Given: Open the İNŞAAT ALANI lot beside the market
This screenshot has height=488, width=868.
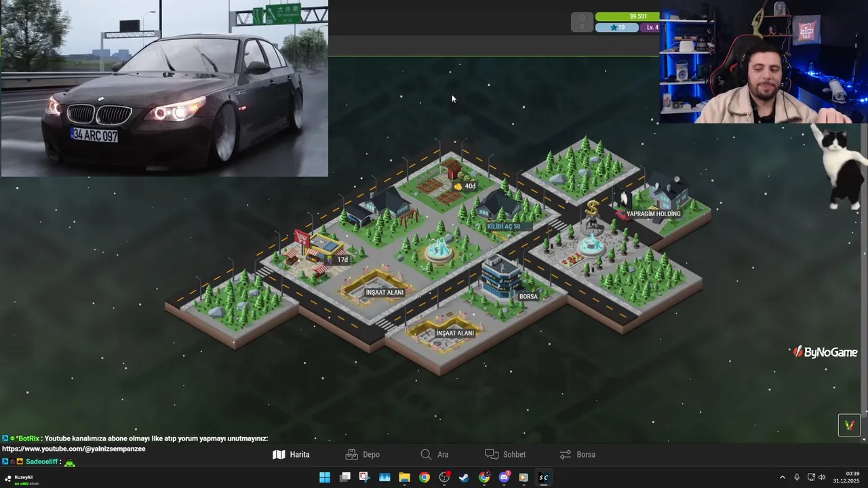Looking at the screenshot, I should point(384,292).
